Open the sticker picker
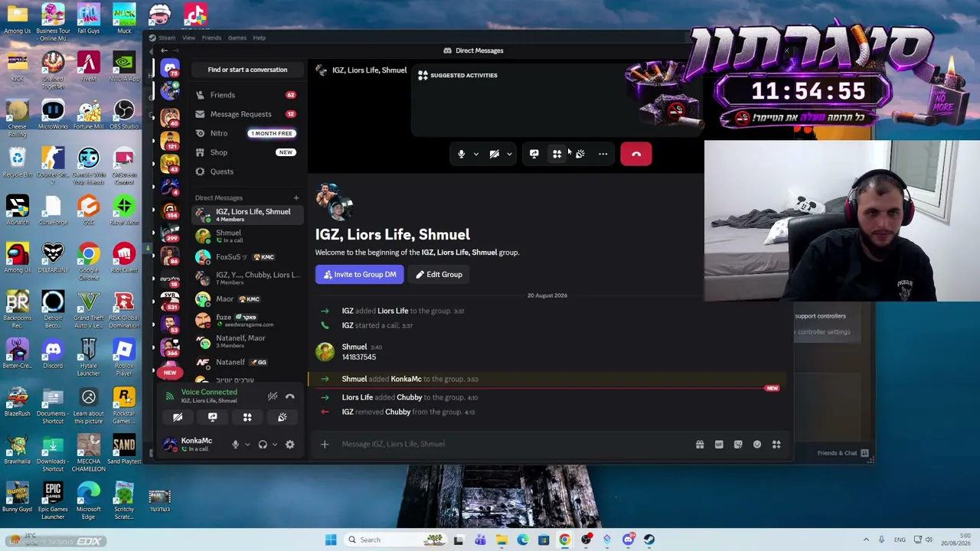 point(738,444)
